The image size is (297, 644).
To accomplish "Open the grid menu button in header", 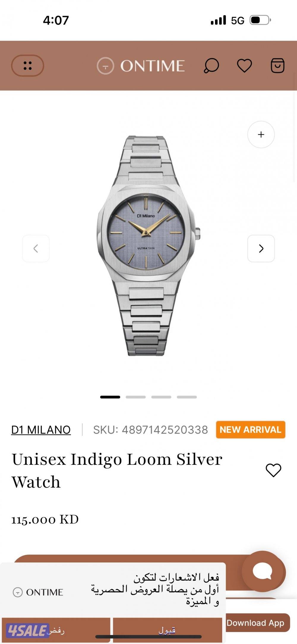I will pos(28,65).
